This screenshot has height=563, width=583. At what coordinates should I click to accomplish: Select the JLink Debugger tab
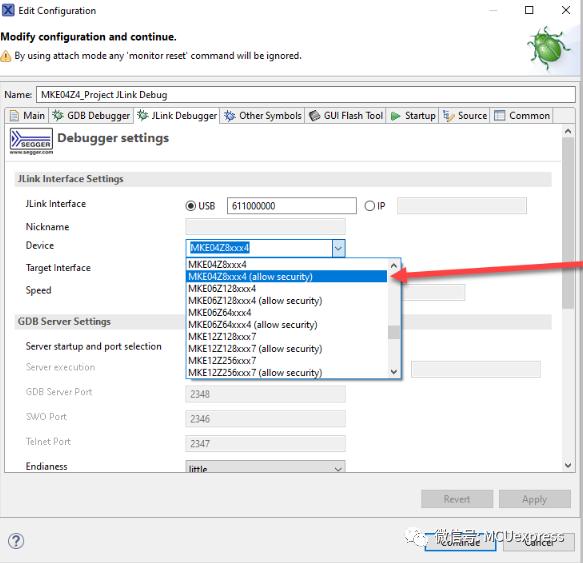pyautogui.click(x=177, y=115)
